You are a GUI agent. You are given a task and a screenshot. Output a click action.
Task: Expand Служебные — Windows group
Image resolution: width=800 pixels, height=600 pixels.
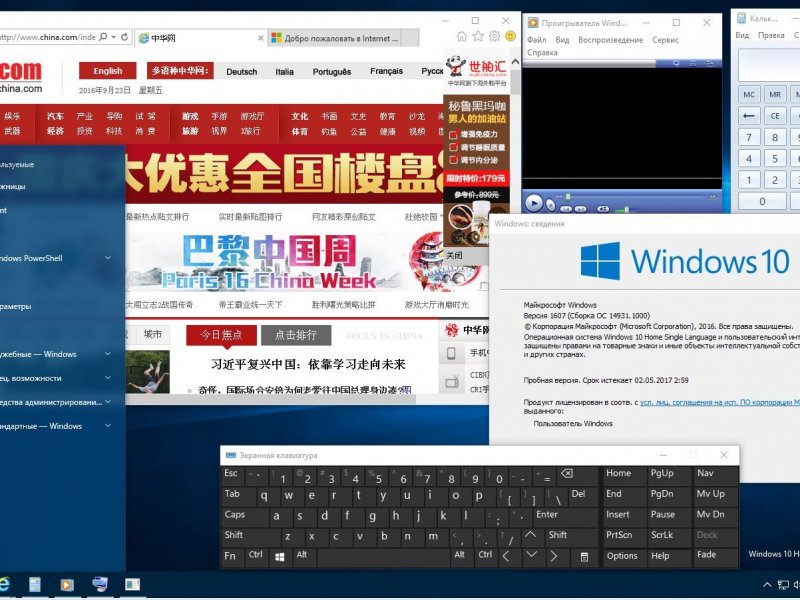click(108, 354)
